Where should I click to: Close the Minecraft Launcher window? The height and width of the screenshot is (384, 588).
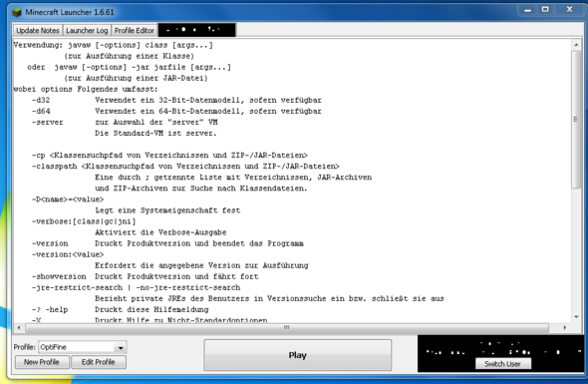[x=569, y=10]
